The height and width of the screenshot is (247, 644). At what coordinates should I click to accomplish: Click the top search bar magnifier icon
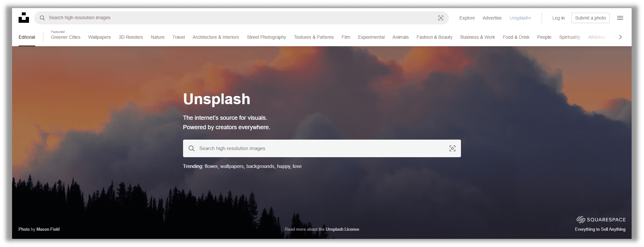[x=42, y=18]
